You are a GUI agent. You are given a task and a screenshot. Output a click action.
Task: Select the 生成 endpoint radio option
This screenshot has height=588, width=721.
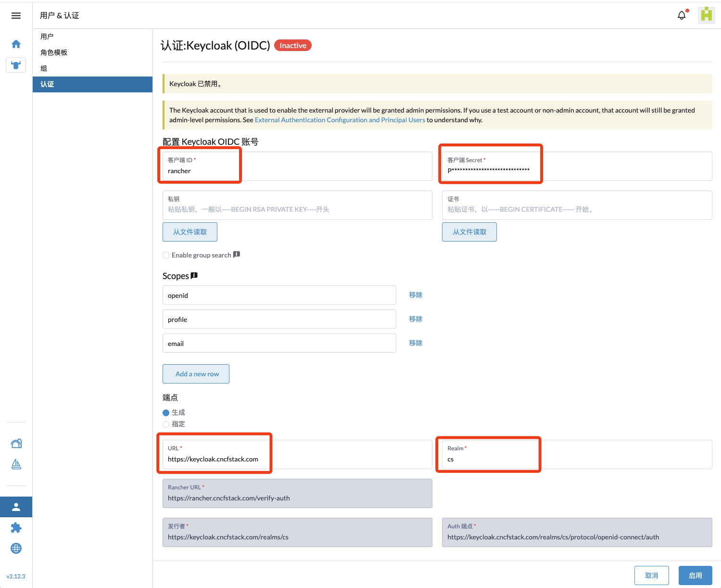pos(166,413)
